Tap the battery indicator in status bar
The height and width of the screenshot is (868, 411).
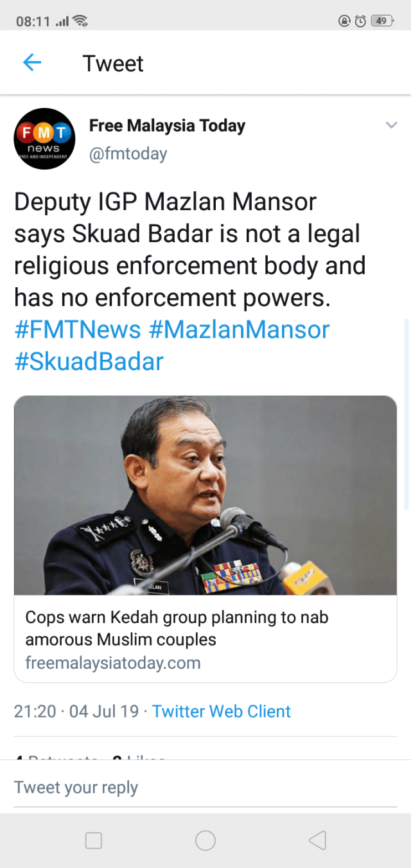tap(381, 21)
